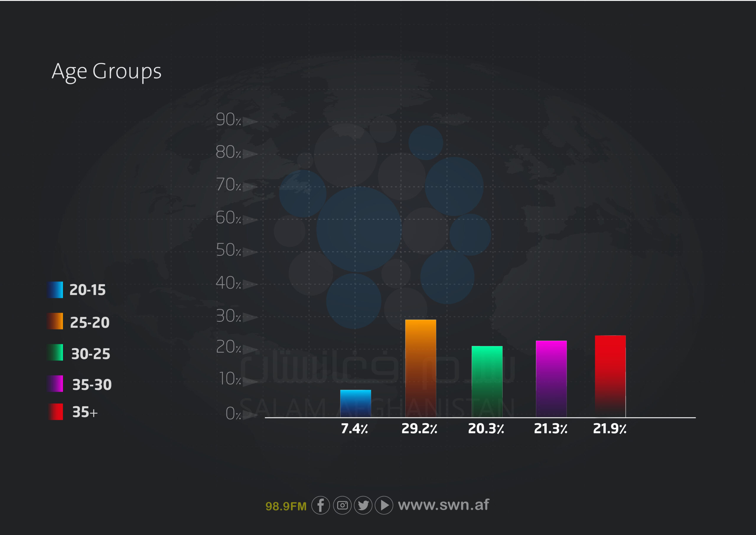
Task: Click the Facebook icon in footer
Action: pyautogui.click(x=320, y=505)
